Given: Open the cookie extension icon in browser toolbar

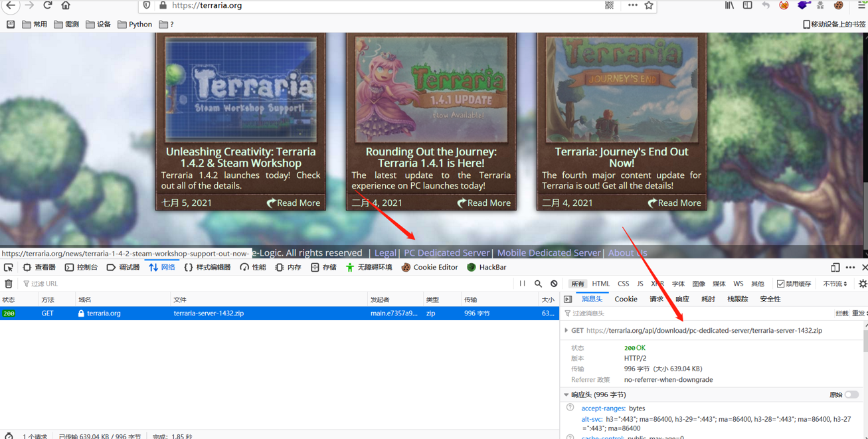Looking at the screenshot, I should tap(839, 5).
